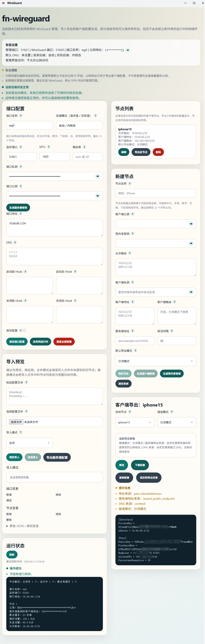Click the 预览导入 button
Screen dimensions: 205x644
point(14,457)
